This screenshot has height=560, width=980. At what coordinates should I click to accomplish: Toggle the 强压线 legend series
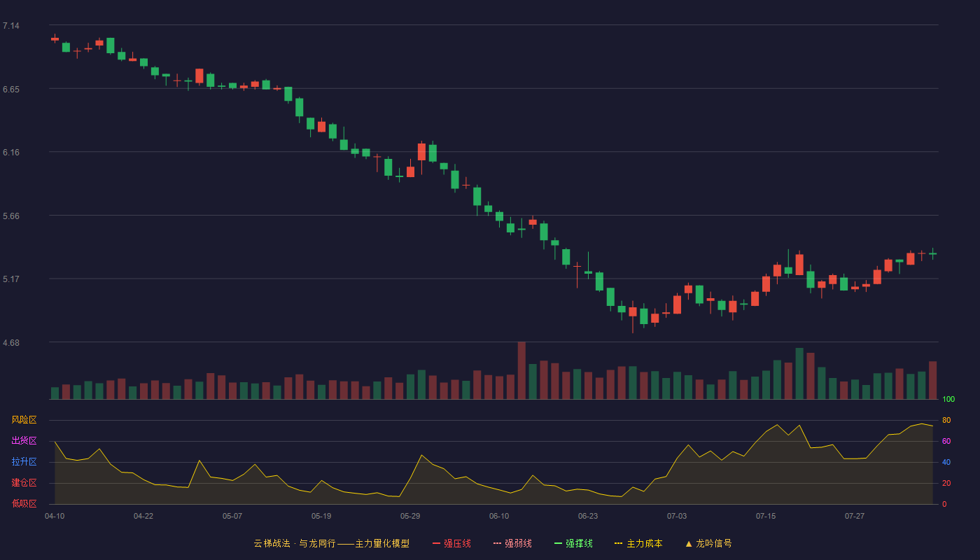[x=451, y=543]
